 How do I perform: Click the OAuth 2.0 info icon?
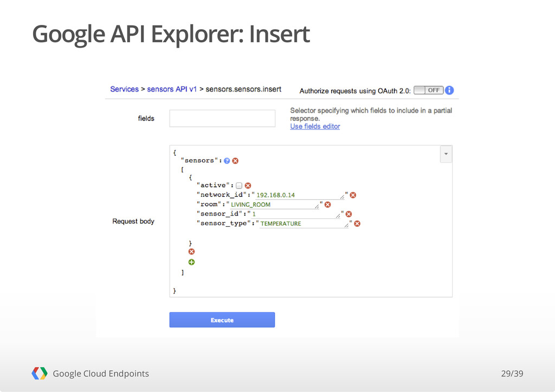[449, 90]
